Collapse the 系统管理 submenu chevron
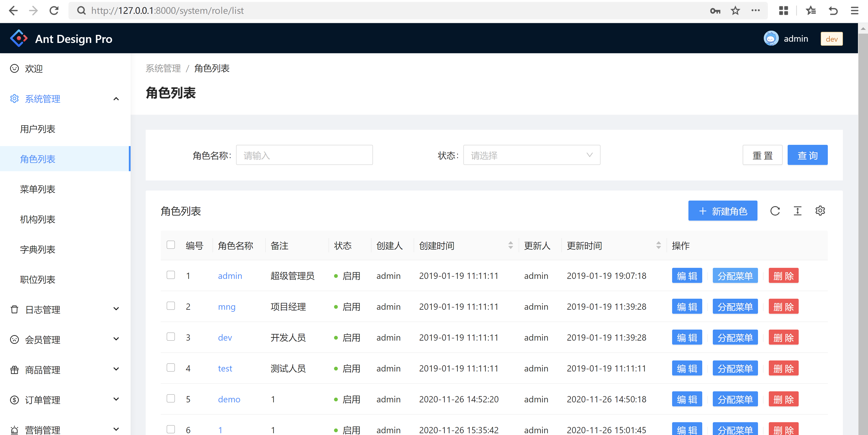Viewport: 868px width, 435px height. pyautogui.click(x=116, y=99)
